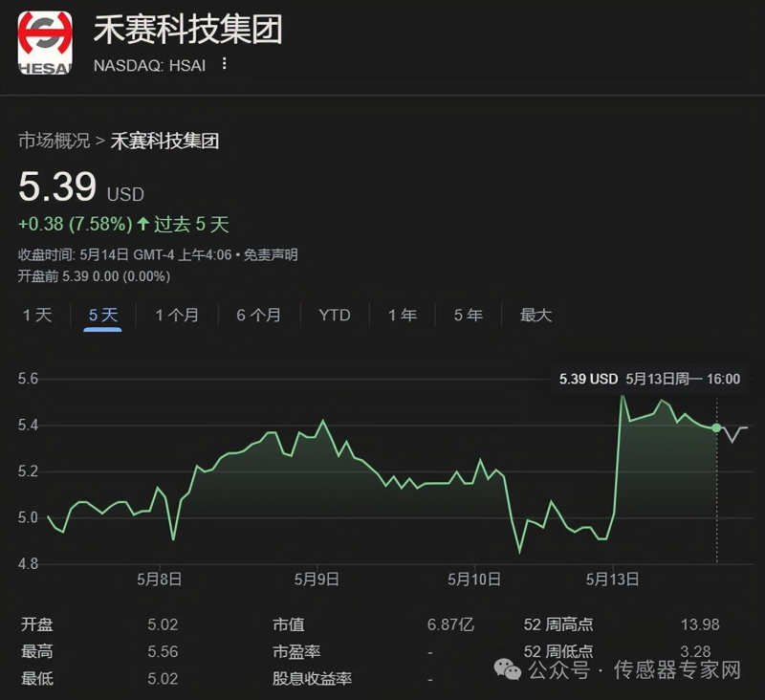Switch chart to 5 年 range
This screenshot has height=700, width=765.
click(x=469, y=315)
